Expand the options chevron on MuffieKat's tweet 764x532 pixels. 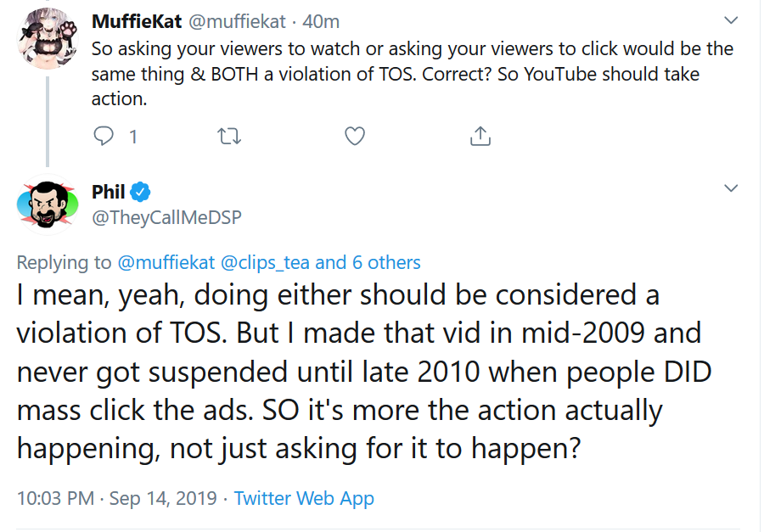pos(730,20)
